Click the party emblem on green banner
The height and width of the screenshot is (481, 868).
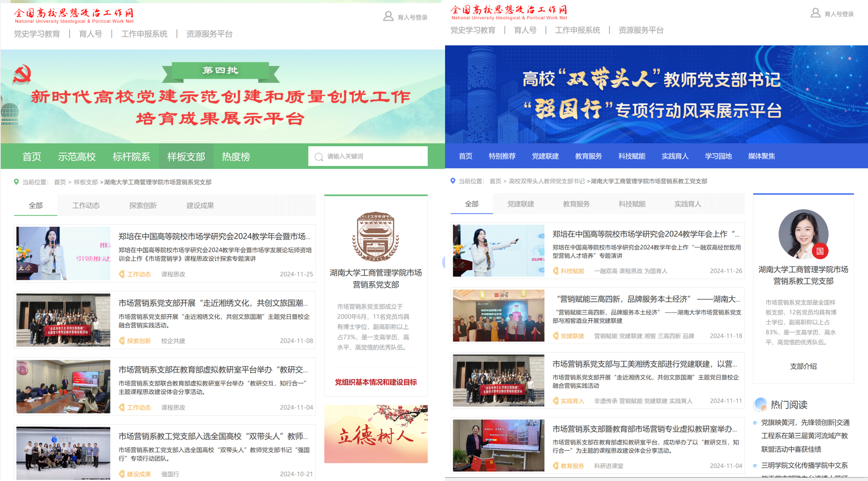pyautogui.click(x=22, y=74)
